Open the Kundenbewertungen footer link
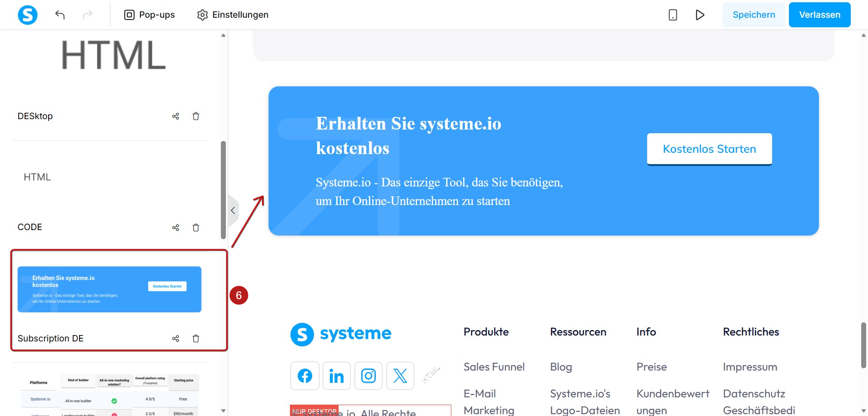 coord(673,402)
